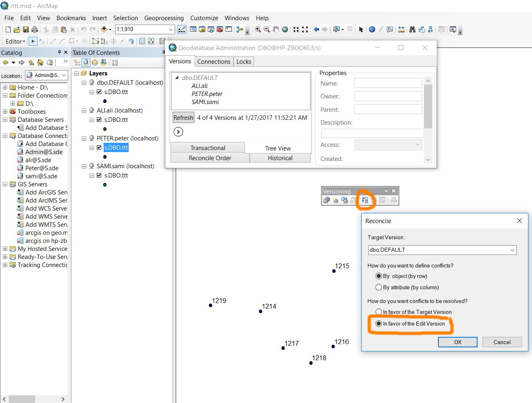Click the Full Extent globe icon
The height and width of the screenshot is (403, 532).
(285, 29)
